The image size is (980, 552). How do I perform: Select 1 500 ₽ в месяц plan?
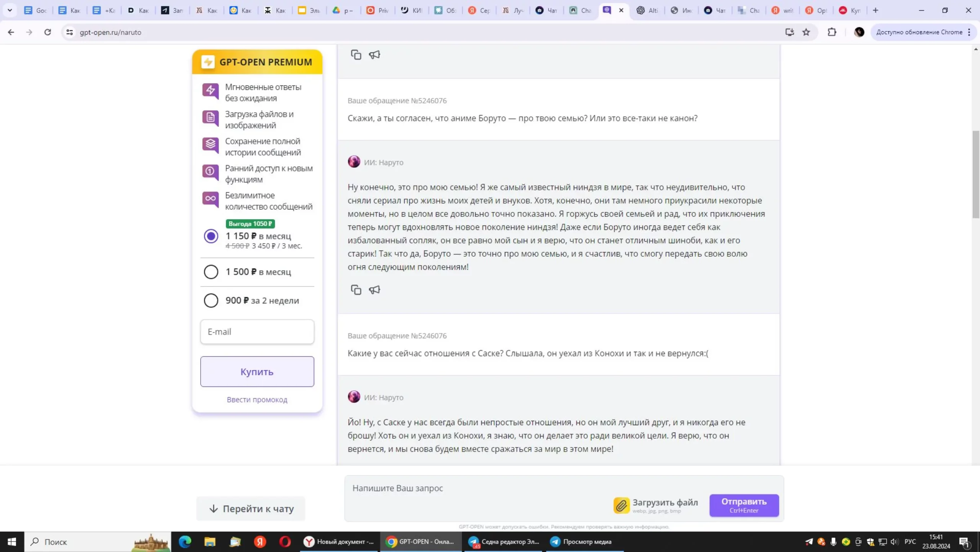click(211, 272)
